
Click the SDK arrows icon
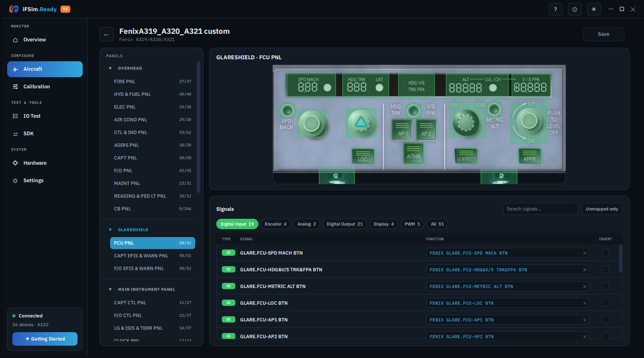pyautogui.click(x=16, y=134)
